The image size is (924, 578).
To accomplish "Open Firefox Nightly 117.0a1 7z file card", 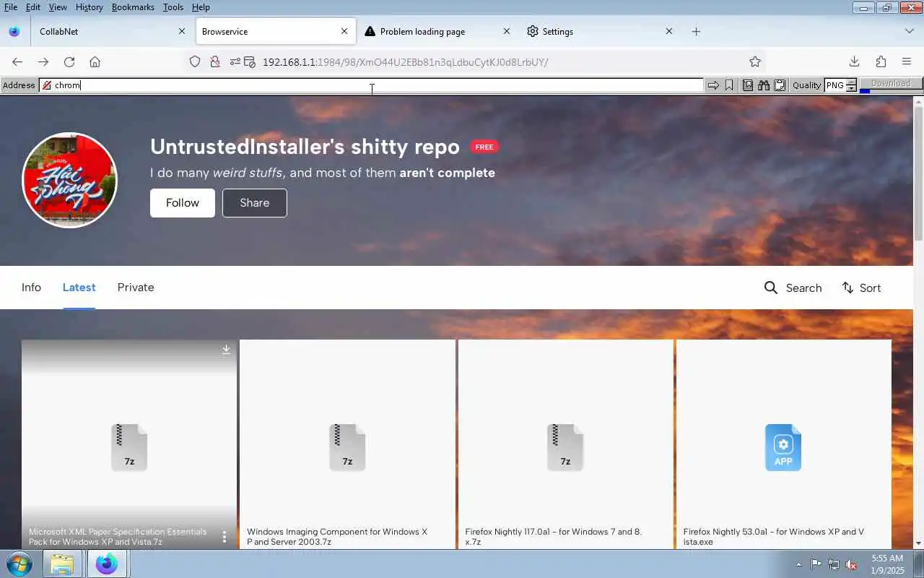I will (x=565, y=444).
